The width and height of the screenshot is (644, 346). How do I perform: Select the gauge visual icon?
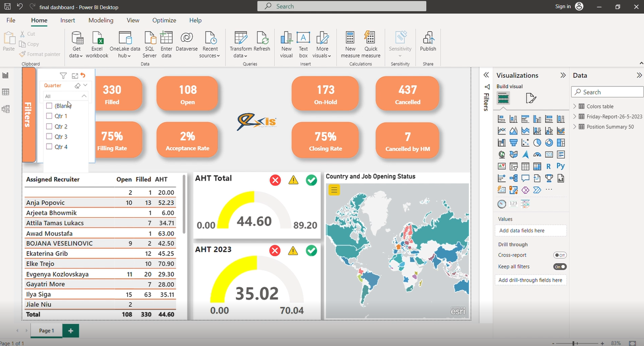tap(537, 155)
